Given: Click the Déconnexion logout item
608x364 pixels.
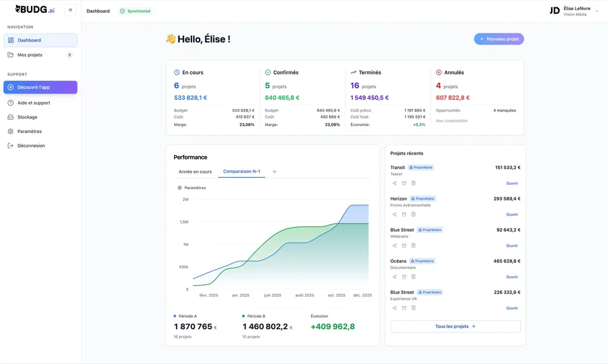Looking at the screenshot, I should (x=30, y=146).
